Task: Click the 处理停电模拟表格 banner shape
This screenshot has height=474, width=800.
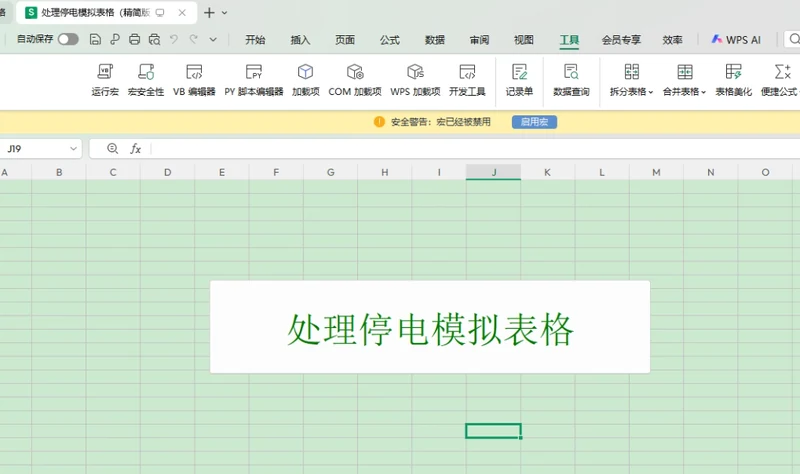Action: coord(430,327)
